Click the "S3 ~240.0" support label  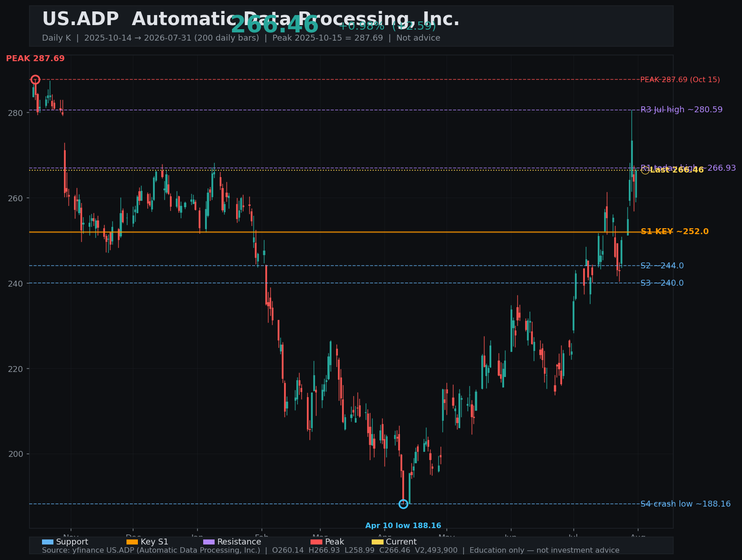[x=662, y=283]
